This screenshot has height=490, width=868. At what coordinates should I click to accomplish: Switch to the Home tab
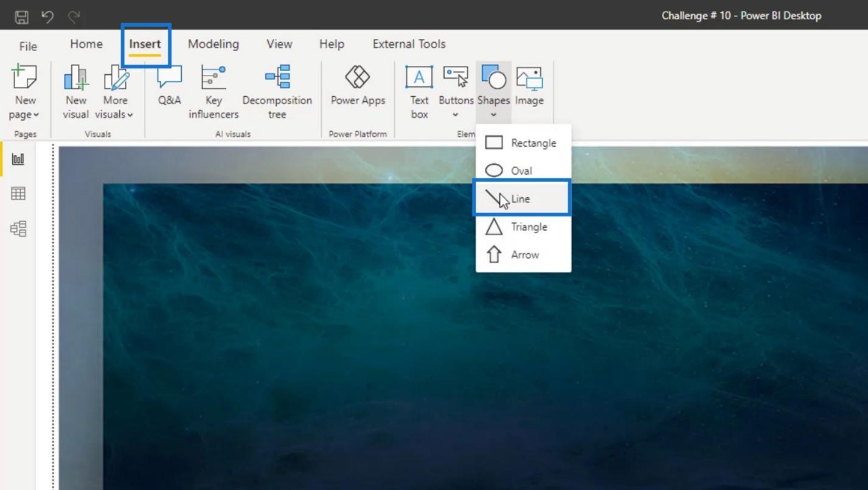[x=86, y=44]
